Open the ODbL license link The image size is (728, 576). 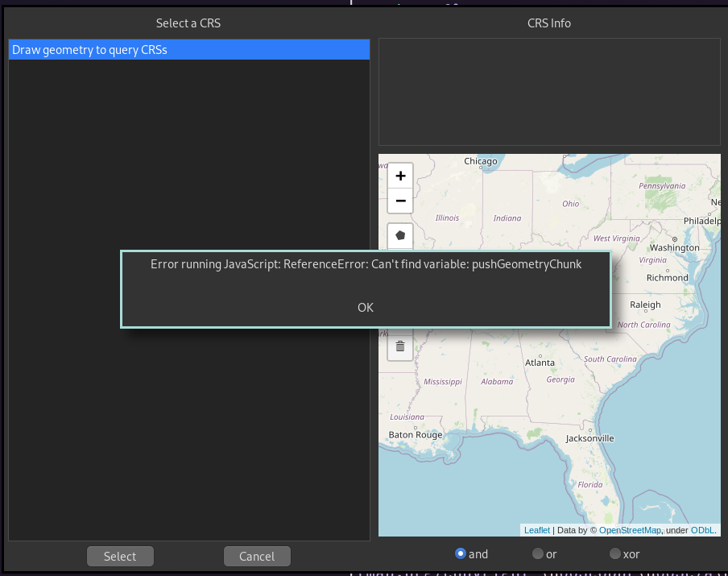coord(703,530)
